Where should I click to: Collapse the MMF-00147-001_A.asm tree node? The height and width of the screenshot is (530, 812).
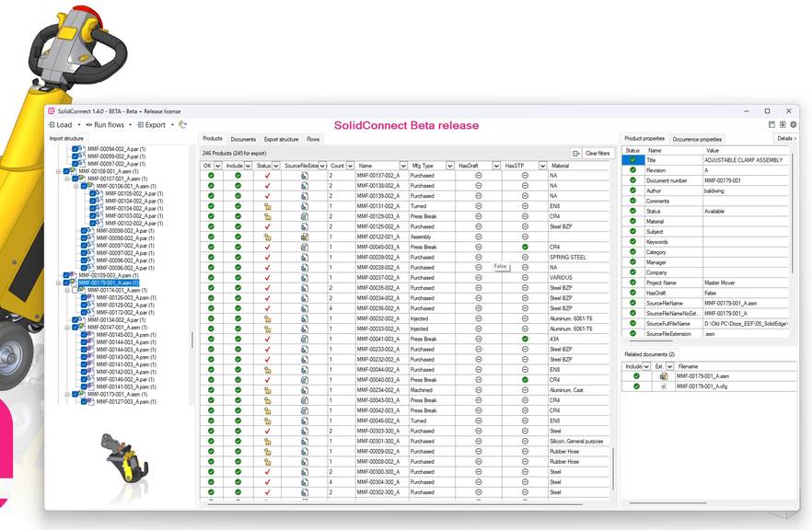(x=66, y=328)
